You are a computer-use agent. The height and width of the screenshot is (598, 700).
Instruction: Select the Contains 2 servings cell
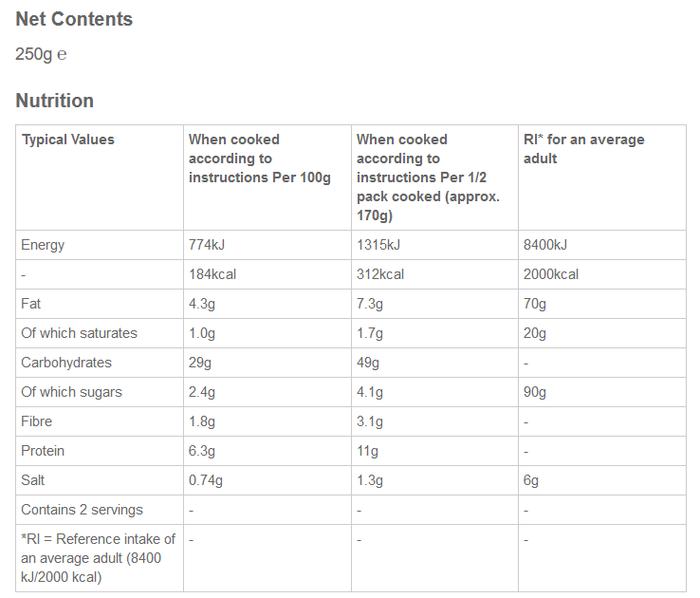(82, 510)
